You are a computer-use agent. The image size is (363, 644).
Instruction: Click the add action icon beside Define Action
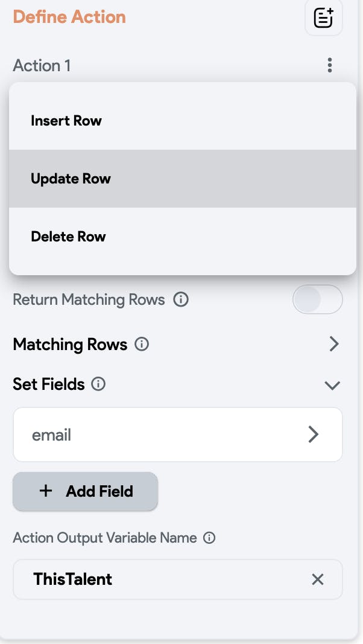[x=324, y=18]
